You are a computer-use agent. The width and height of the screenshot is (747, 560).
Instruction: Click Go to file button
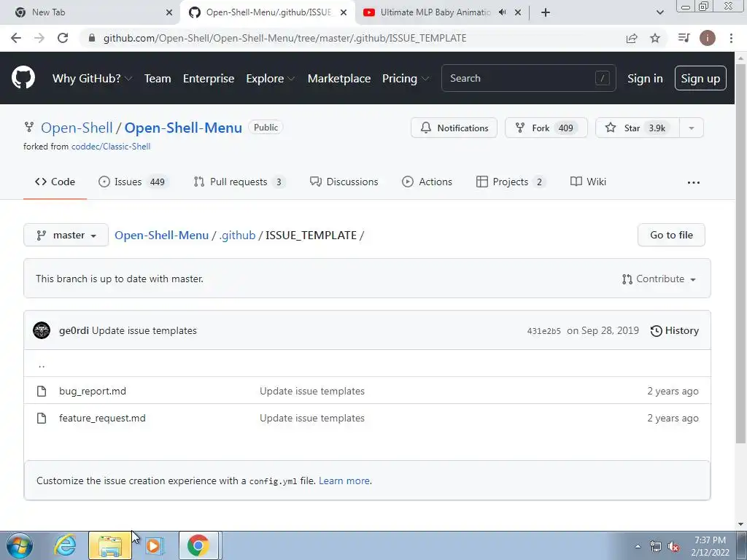tap(671, 236)
